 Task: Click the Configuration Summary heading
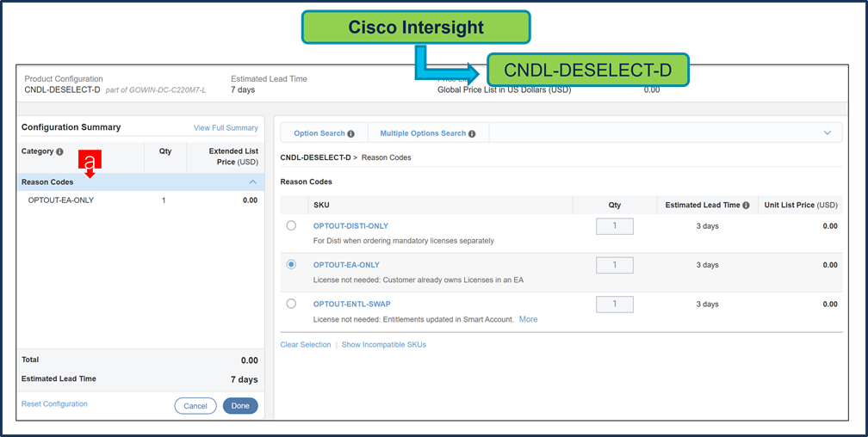[71, 127]
